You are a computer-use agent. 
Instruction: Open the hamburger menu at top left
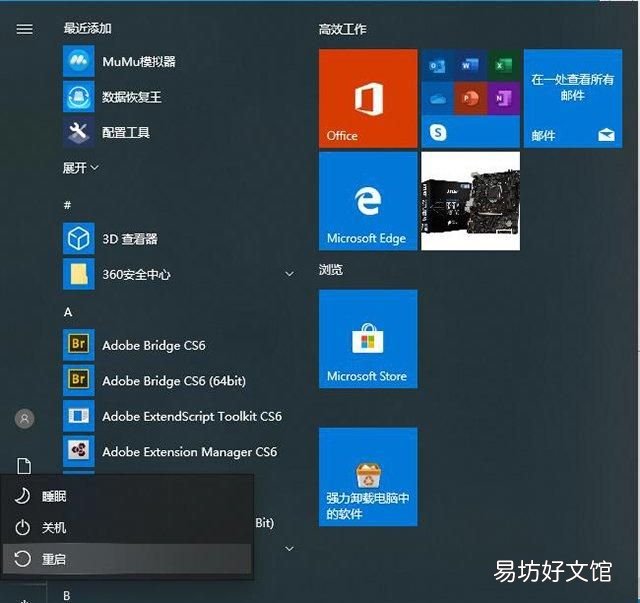pos(24,29)
